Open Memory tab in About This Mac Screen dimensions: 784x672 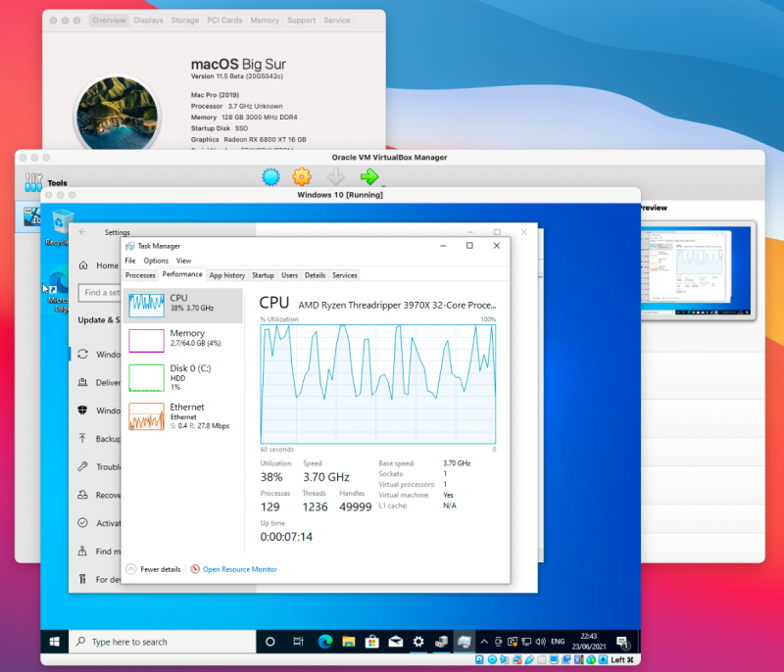[x=265, y=20]
